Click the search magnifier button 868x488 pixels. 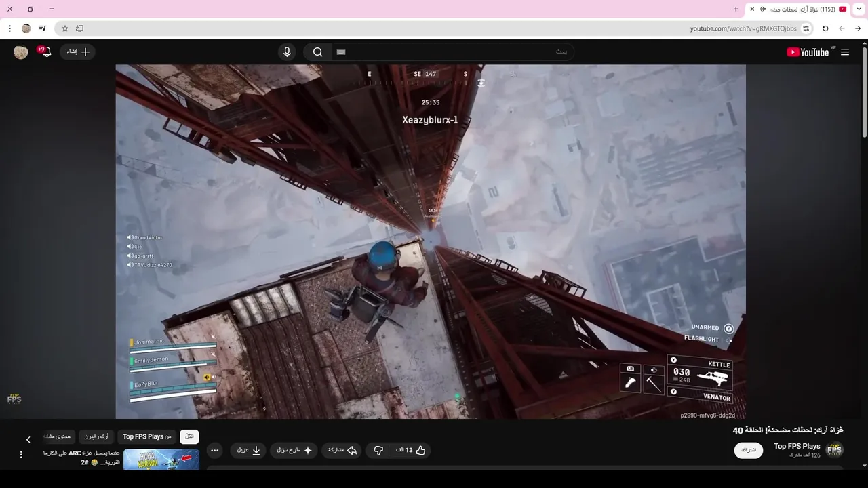tap(317, 52)
